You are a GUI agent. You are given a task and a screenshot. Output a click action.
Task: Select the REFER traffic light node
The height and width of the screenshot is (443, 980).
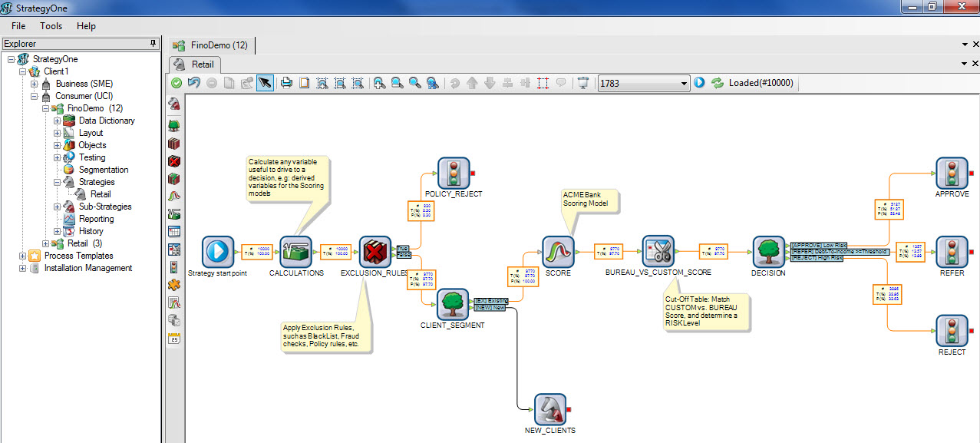(x=952, y=251)
